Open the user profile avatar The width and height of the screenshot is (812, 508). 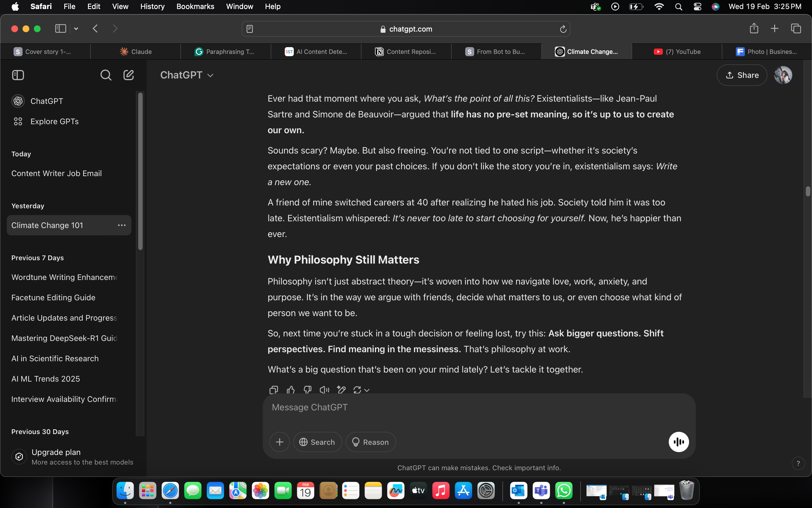coord(783,75)
